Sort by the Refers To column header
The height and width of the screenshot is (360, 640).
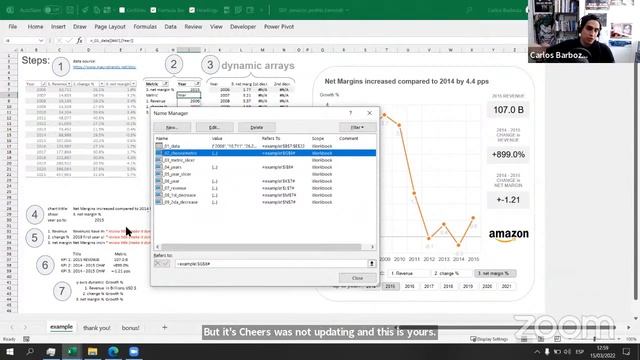[271, 138]
